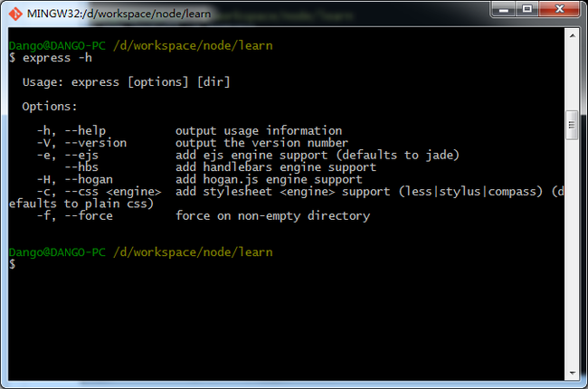Click the scrollbar up arrow
588x389 pixels.
pos(572,36)
